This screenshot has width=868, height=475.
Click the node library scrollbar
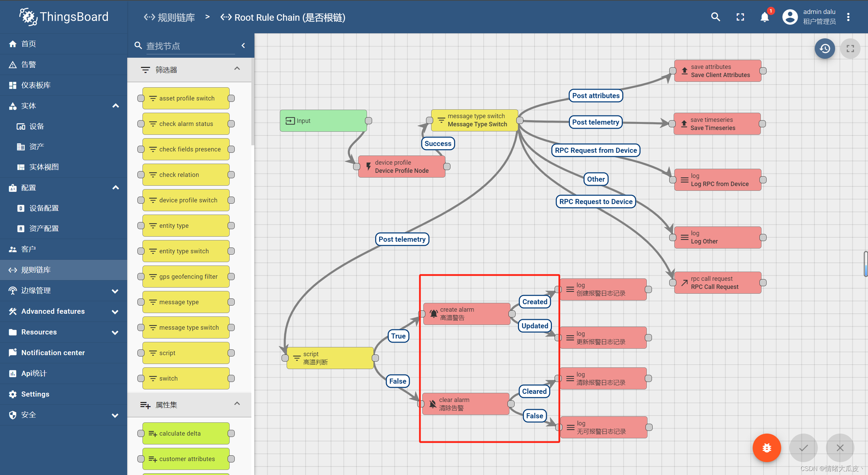click(x=253, y=102)
